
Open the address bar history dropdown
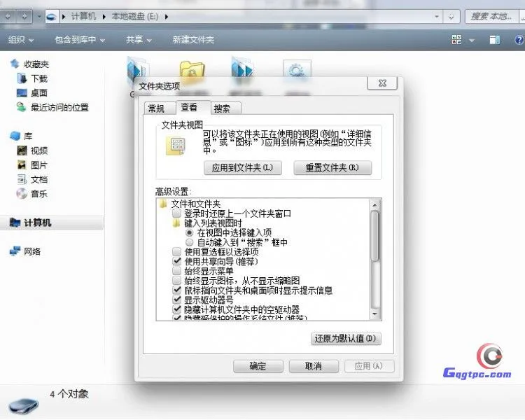[x=437, y=16]
